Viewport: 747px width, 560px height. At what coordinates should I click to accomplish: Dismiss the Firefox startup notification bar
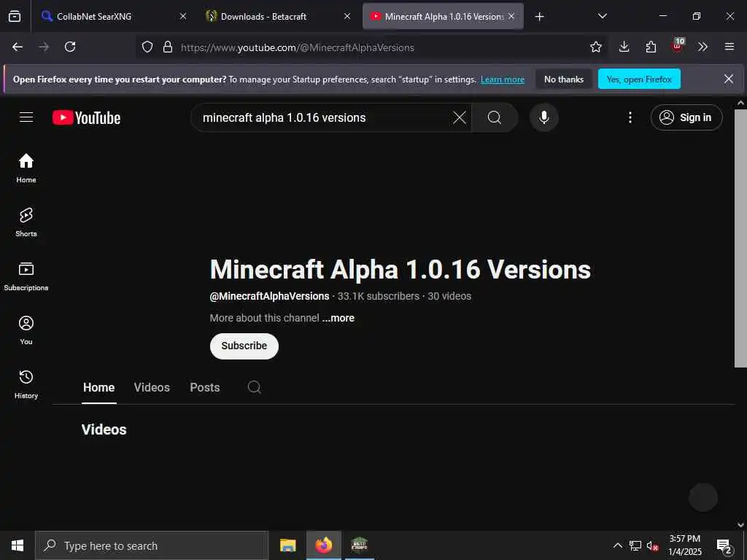[729, 79]
